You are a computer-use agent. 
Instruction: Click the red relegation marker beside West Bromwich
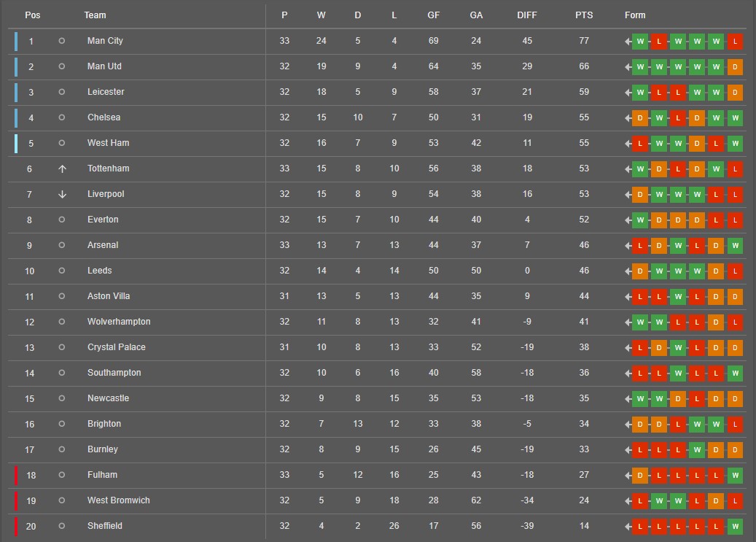pyautogui.click(x=16, y=501)
